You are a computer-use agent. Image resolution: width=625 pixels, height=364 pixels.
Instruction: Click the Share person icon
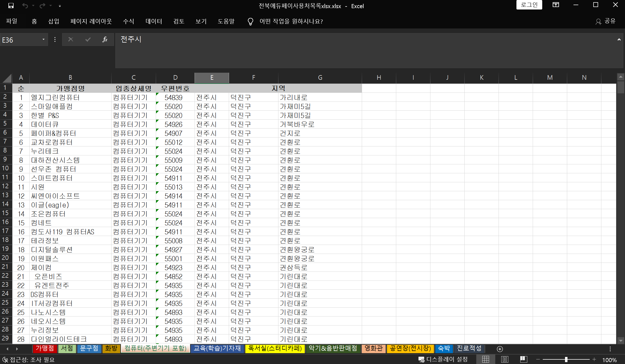click(598, 21)
